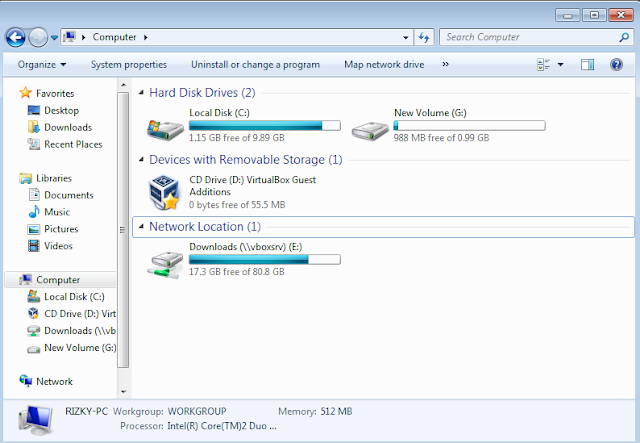Open the Videos library
The width and height of the screenshot is (640, 443).
pyautogui.click(x=58, y=246)
